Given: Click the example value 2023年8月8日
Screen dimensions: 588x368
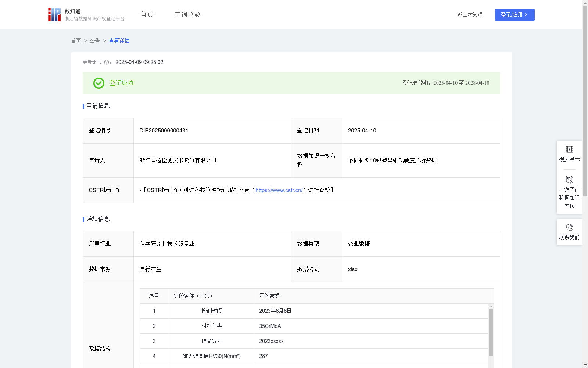Looking at the screenshot, I should [x=275, y=311].
